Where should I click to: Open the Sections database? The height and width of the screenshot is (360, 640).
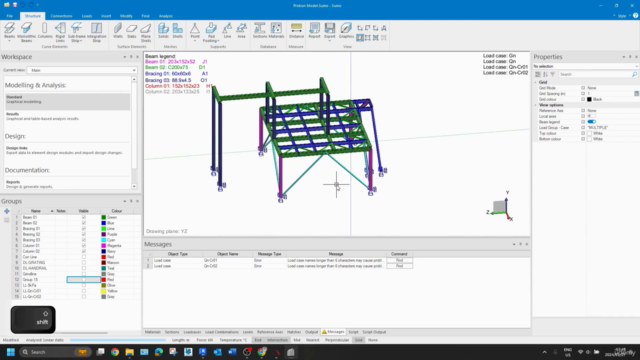point(260,30)
